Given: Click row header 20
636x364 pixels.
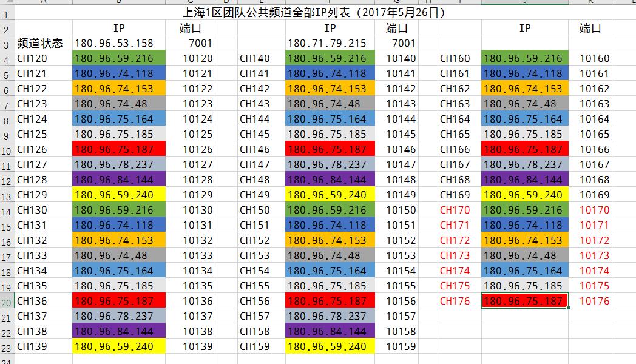Looking at the screenshot, I should [6, 301].
